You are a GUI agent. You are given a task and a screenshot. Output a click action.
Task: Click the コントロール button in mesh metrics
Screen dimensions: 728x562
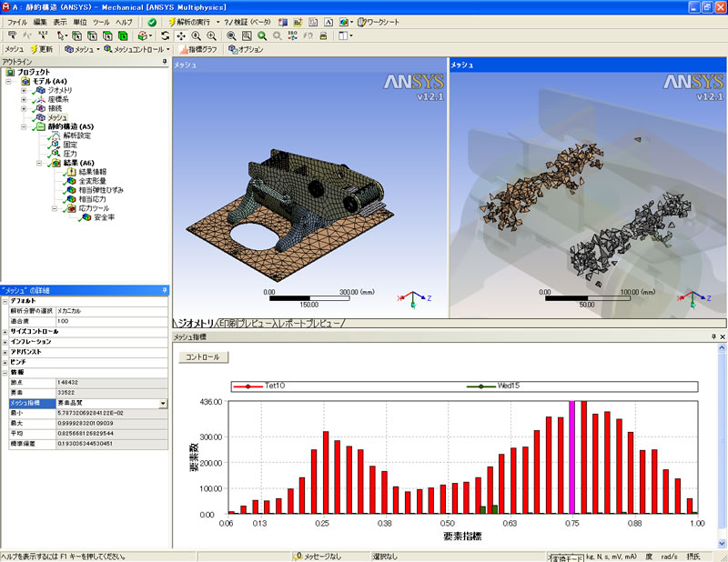pyautogui.click(x=203, y=356)
